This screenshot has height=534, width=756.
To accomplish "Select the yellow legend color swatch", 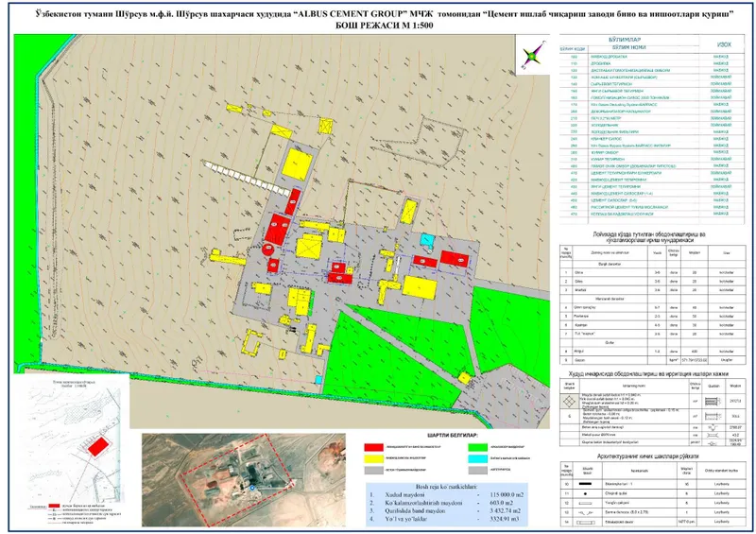I will [373, 458].
